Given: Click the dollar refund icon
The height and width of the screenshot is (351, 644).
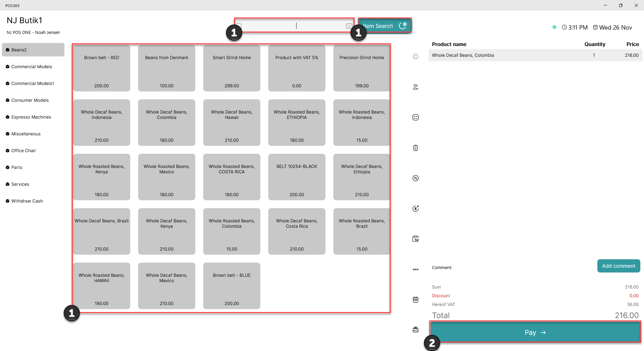Looking at the screenshot, I should tap(416, 209).
